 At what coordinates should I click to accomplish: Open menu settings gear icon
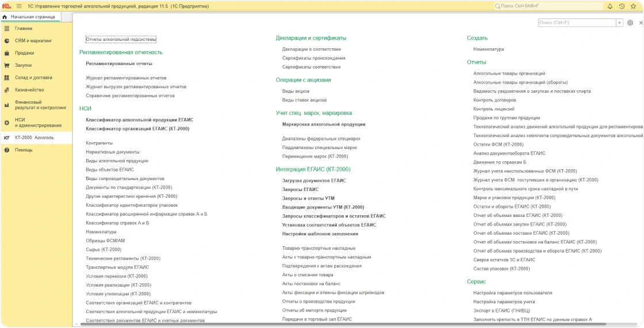coord(630,23)
